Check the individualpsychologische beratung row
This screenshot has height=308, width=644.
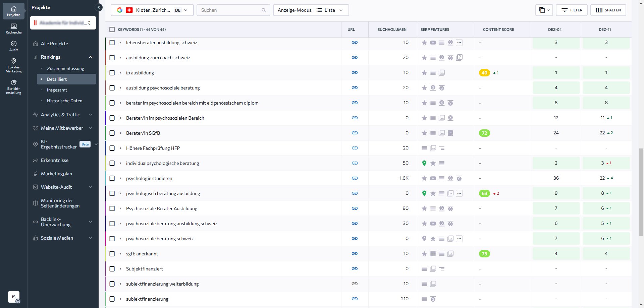coord(112,163)
